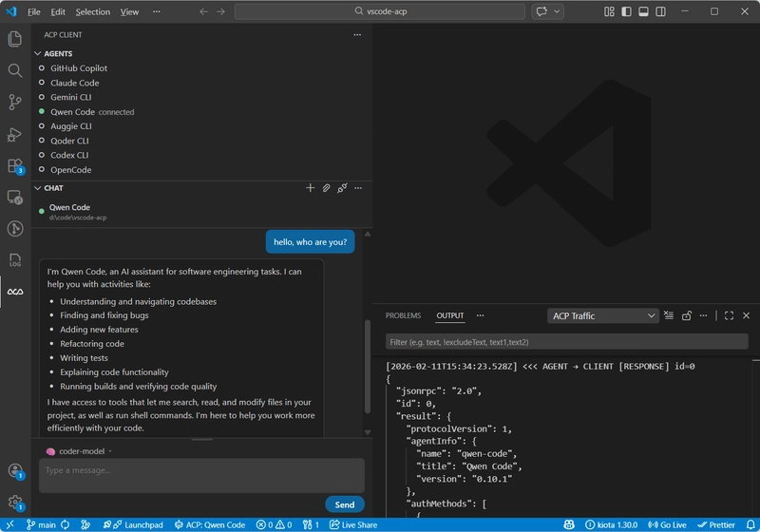The height and width of the screenshot is (532, 760).
Task: Click the ACP Client icon in activity bar
Action: coord(15,292)
